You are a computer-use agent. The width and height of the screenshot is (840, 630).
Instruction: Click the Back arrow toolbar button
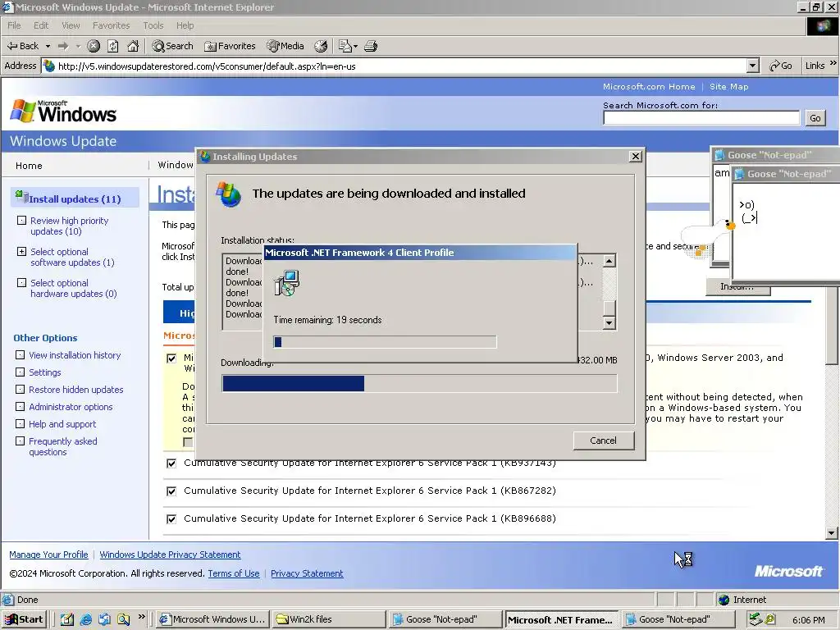pos(22,46)
